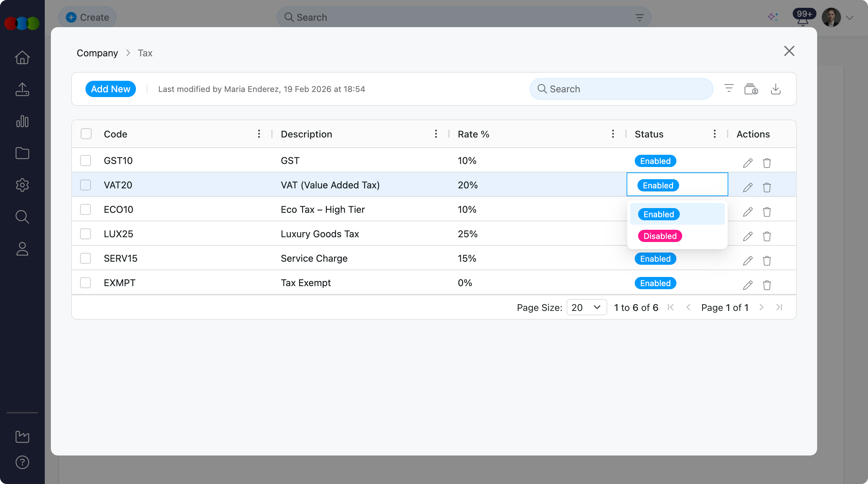The height and width of the screenshot is (484, 868).
Task: Tick the select-all checkbox in header
Action: click(x=86, y=134)
